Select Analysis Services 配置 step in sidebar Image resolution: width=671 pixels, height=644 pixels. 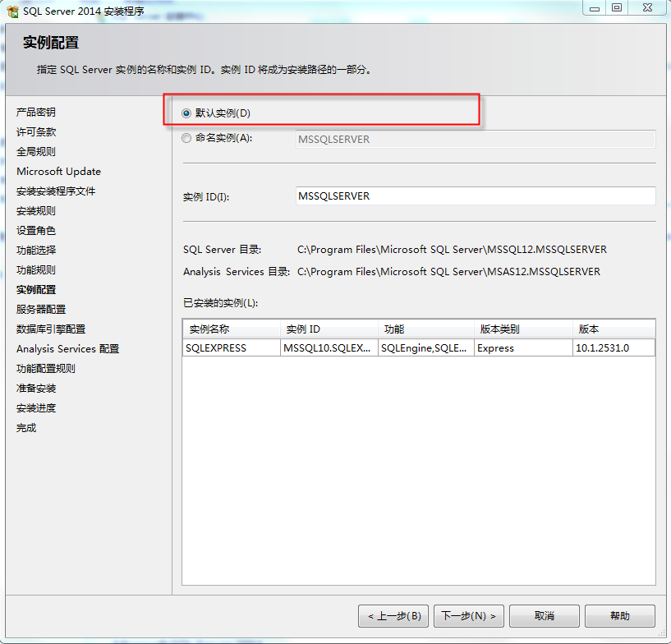(x=67, y=349)
